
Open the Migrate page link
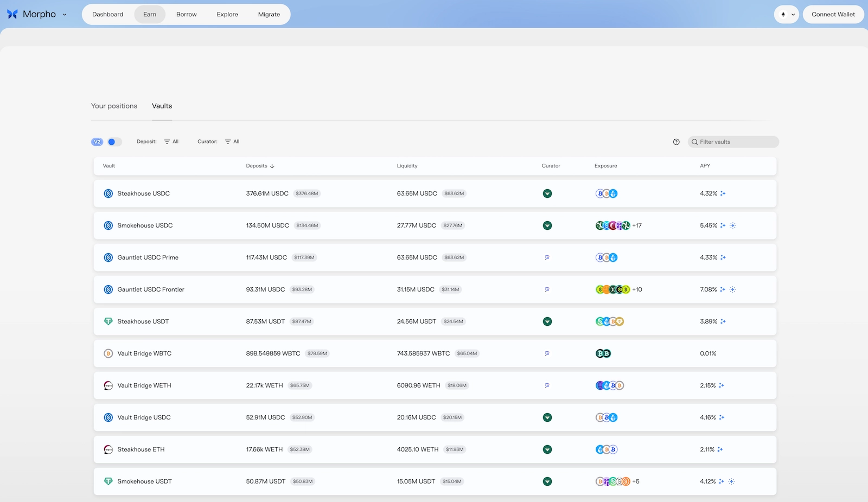pos(269,14)
